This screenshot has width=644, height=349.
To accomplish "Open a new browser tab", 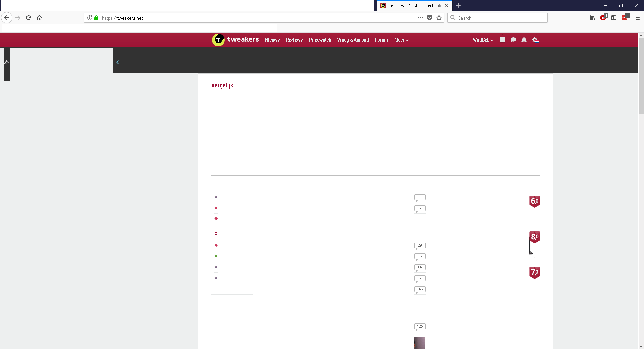I will [458, 5].
